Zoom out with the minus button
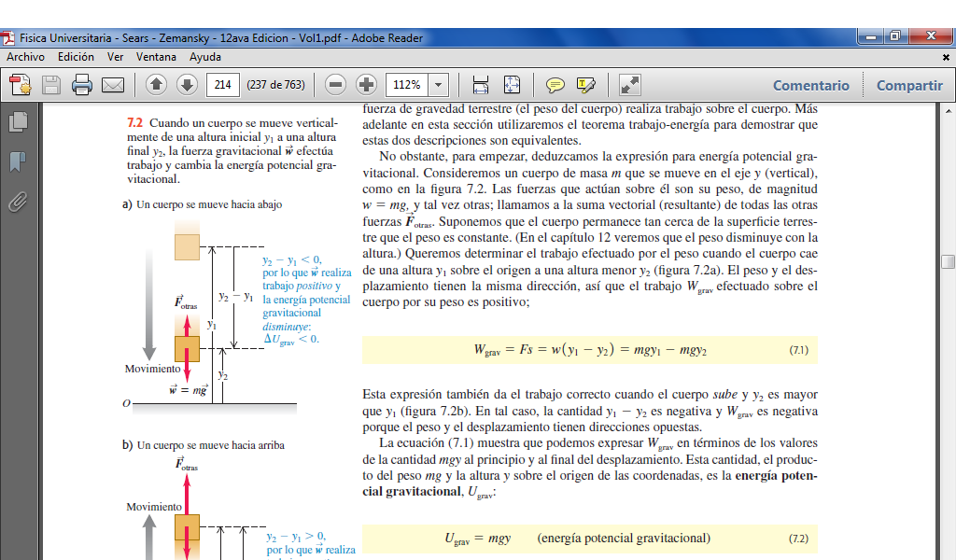The image size is (956, 560). 336,85
